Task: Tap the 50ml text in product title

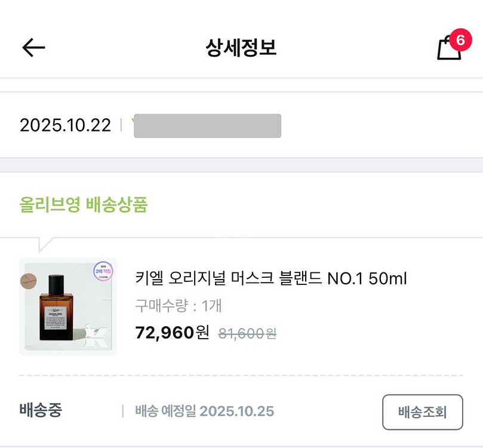Action: 388,278
